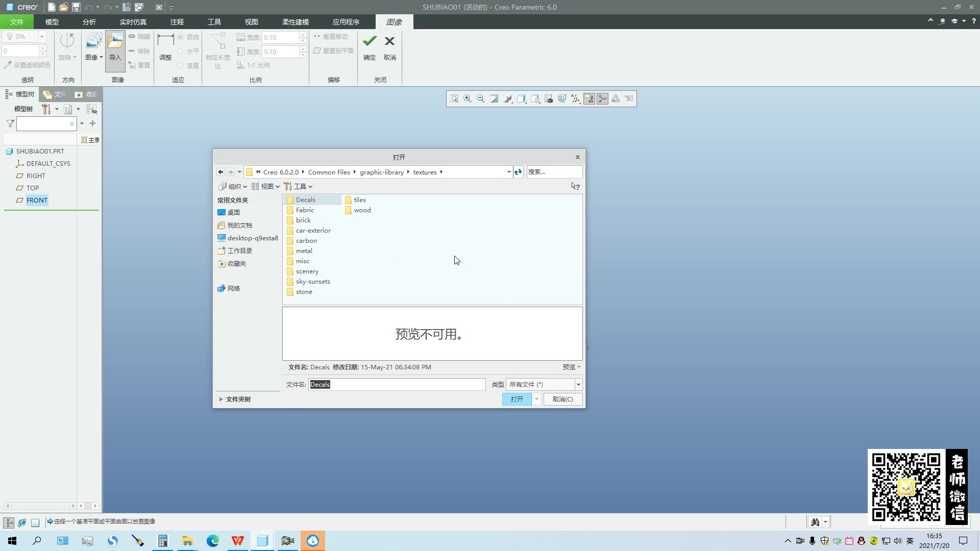Select the Horizontal (水平) radio button
This screenshot has height=551, width=980.
[x=180, y=52]
